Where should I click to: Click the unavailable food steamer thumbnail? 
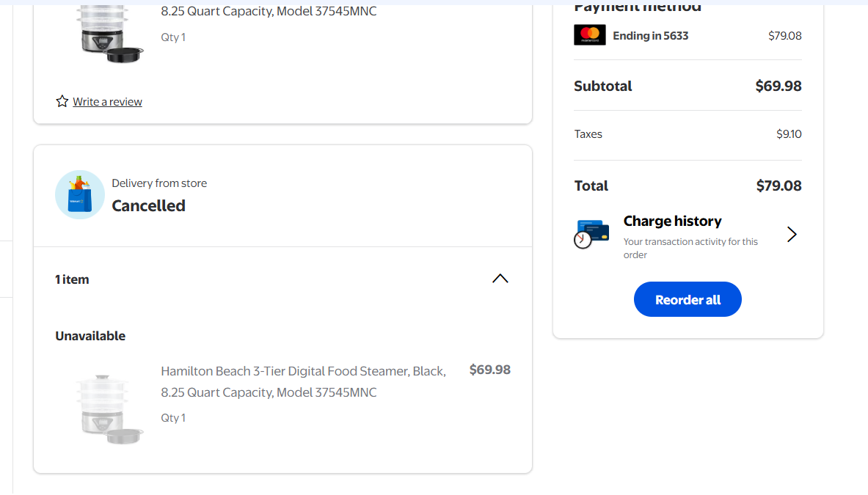click(x=109, y=409)
